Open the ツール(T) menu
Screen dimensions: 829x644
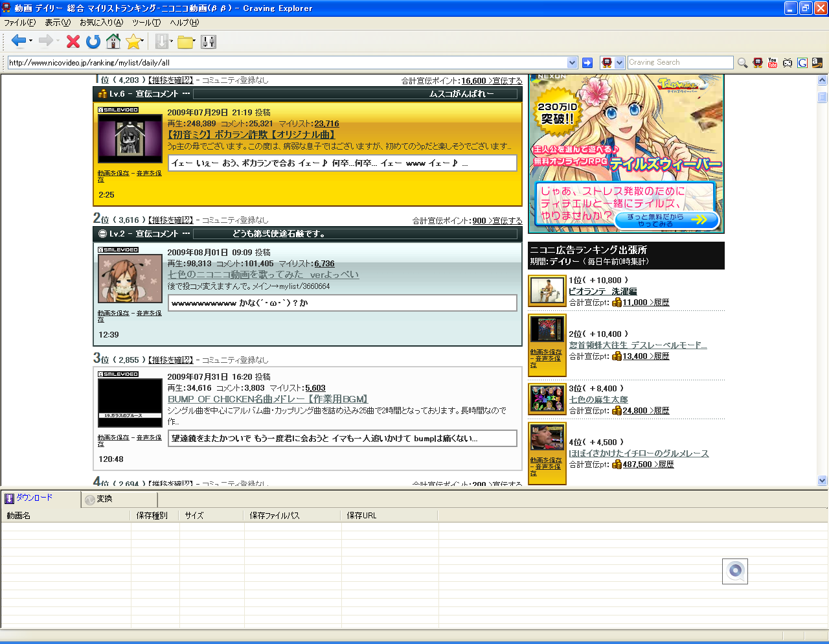(146, 23)
